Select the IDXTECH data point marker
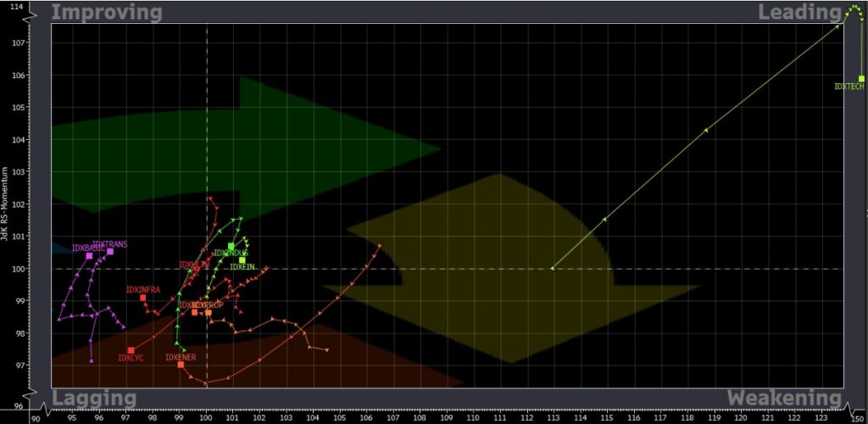 point(861,79)
